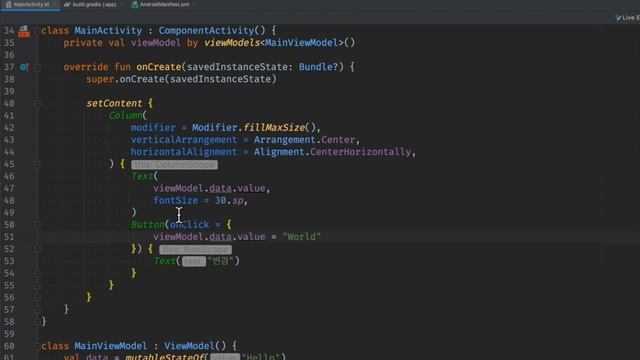640x360 pixels.
Task: Click the 'ComponentActivity' class reference
Action: coord(206,31)
